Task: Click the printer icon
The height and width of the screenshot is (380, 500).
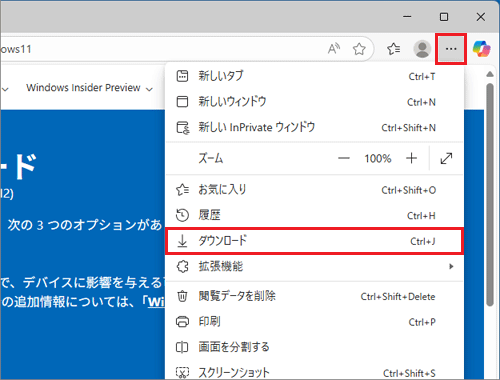Action: (182, 322)
